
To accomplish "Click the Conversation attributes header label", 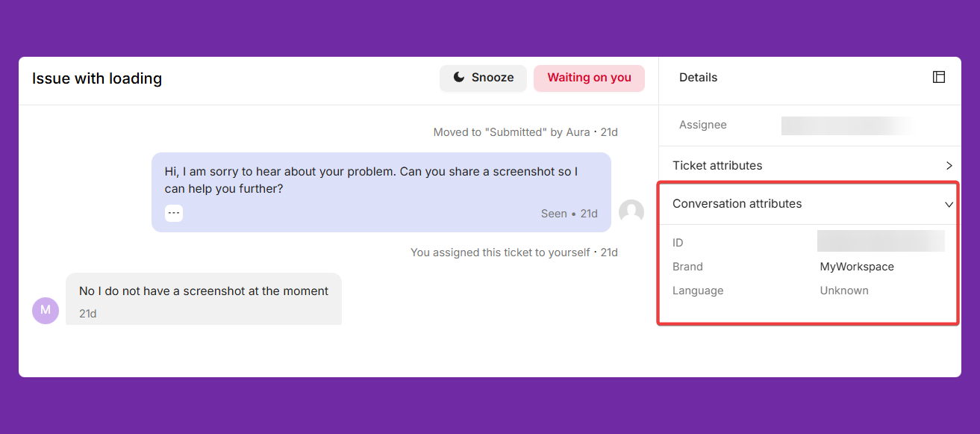I will pyautogui.click(x=737, y=203).
